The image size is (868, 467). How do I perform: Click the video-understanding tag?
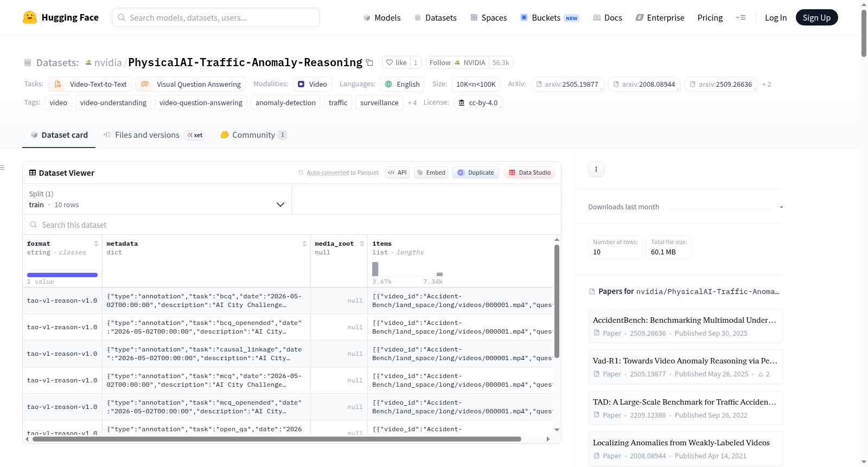113,103
